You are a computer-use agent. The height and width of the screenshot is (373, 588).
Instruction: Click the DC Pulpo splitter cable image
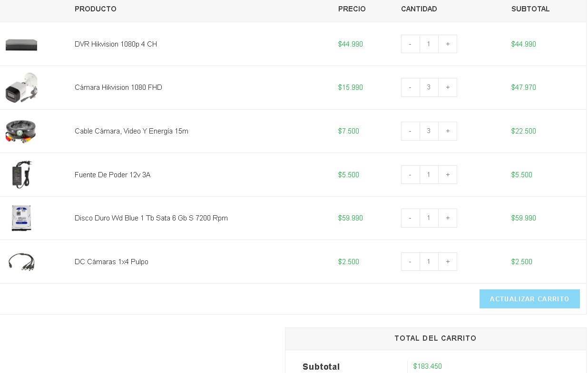pyautogui.click(x=21, y=262)
